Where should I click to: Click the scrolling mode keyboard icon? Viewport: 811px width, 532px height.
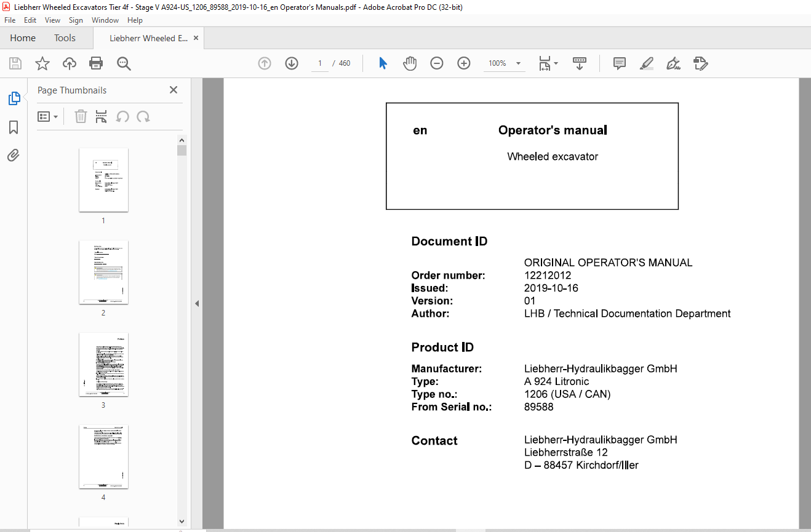click(579, 63)
